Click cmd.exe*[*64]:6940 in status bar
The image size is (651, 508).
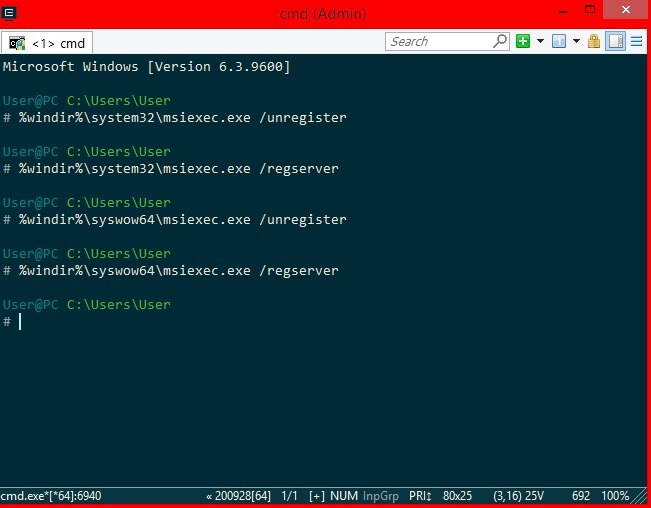tap(51, 496)
